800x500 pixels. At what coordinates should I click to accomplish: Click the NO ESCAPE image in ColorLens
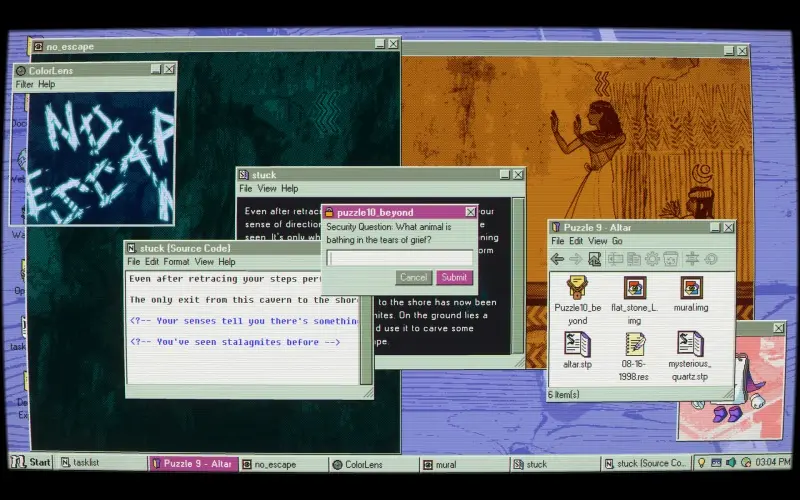(101, 159)
